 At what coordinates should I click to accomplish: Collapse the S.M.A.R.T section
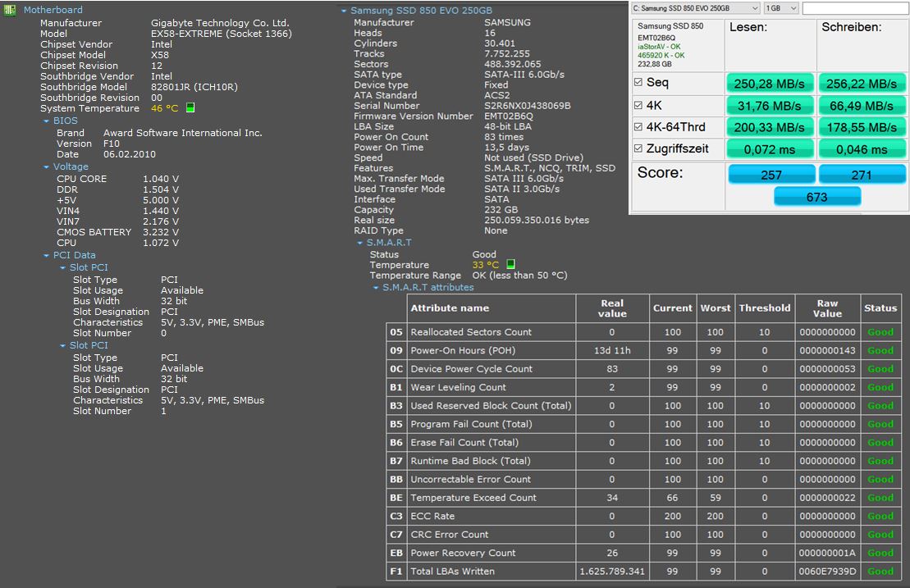[x=360, y=243]
